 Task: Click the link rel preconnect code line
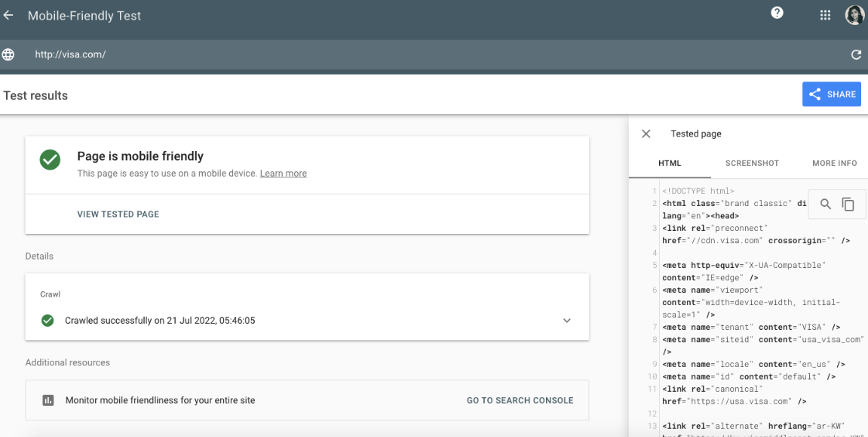[x=756, y=234]
